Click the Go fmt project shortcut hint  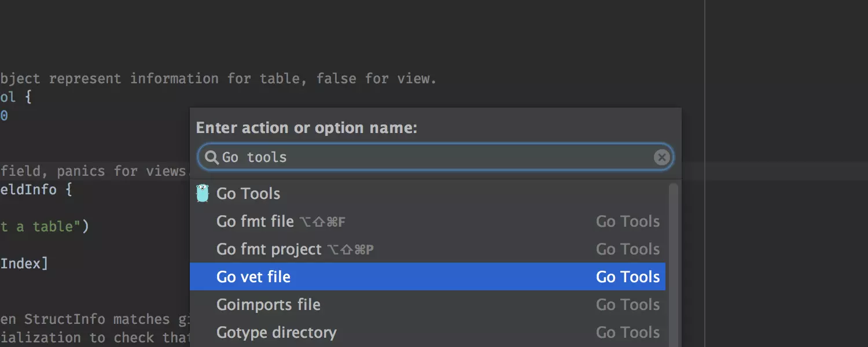350,250
